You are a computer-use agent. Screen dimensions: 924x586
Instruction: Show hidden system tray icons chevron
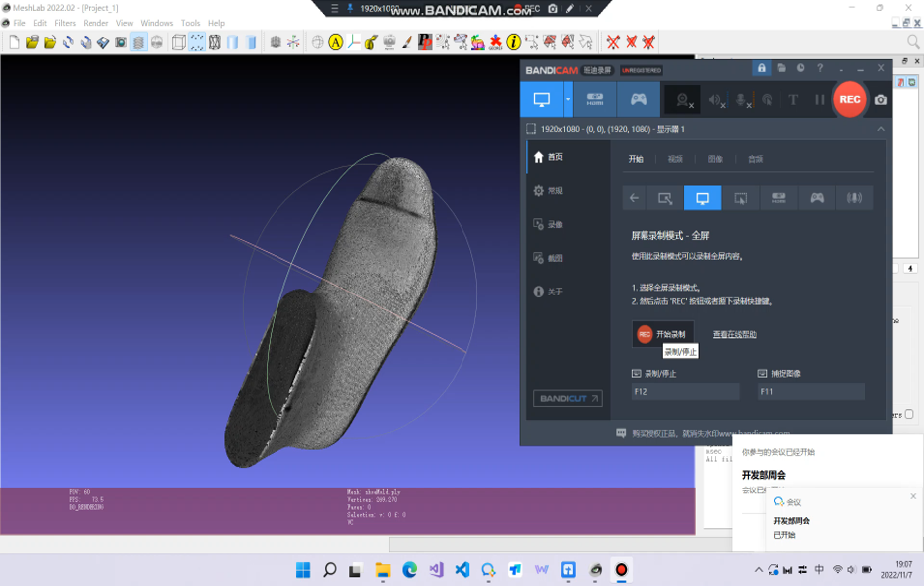pyautogui.click(x=759, y=570)
